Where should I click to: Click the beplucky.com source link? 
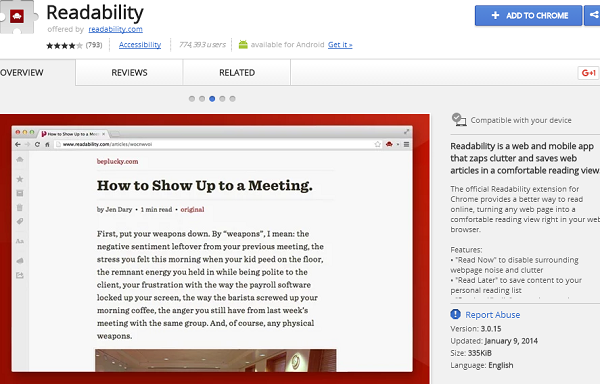point(117,161)
